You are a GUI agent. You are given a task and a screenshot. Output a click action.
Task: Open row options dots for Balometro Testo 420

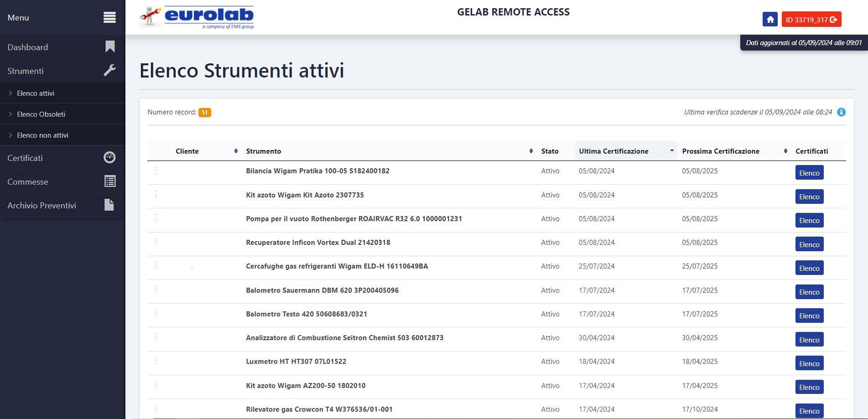[156, 314]
